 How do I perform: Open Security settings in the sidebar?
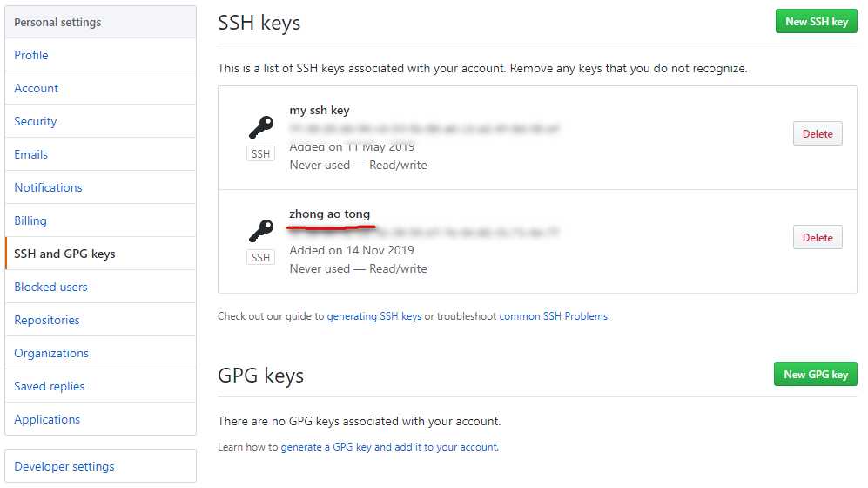36,121
